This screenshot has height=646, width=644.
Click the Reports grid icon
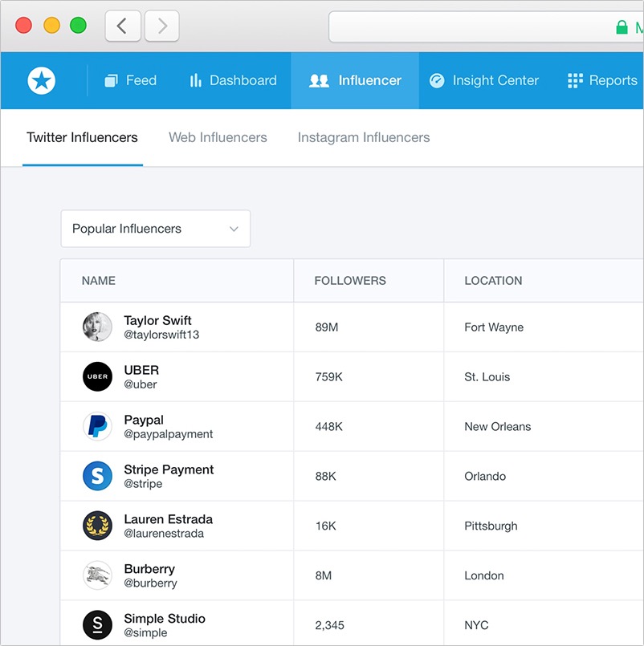coord(575,80)
